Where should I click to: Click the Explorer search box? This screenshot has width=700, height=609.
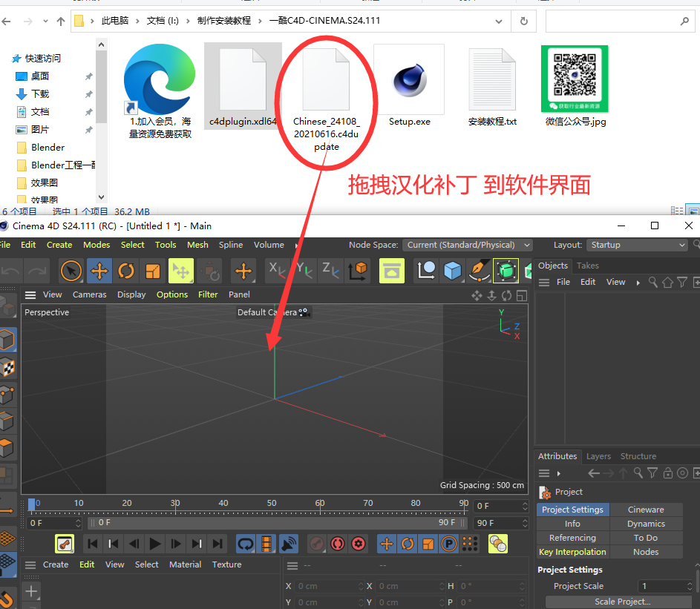click(x=620, y=21)
